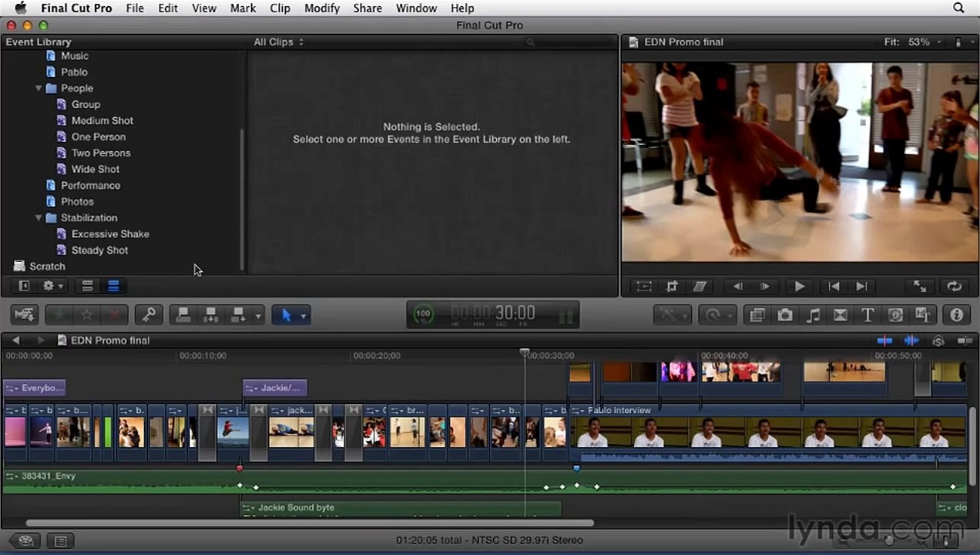Viewport: 980px width, 555px height.
Task: Open the Music and Sound Browser
Action: (x=813, y=314)
